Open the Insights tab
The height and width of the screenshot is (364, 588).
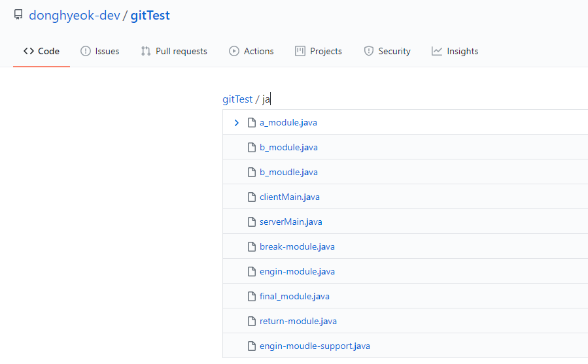pyautogui.click(x=455, y=51)
